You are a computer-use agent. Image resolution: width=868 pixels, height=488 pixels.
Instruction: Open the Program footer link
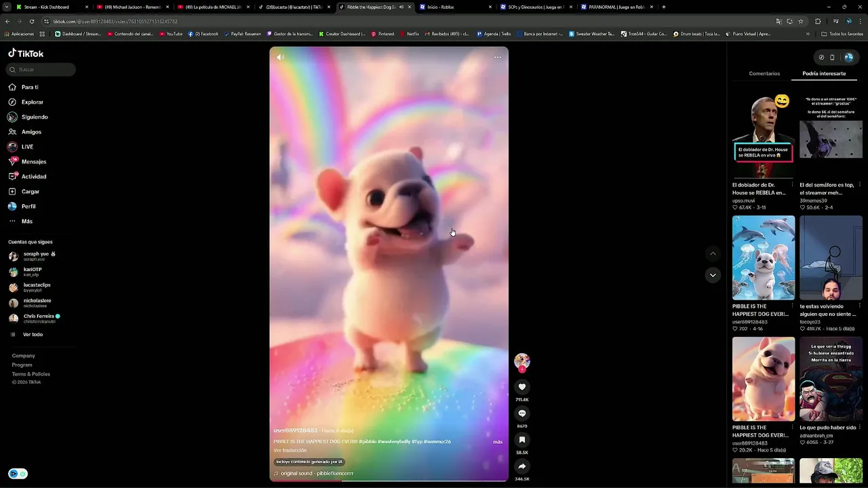click(22, 365)
